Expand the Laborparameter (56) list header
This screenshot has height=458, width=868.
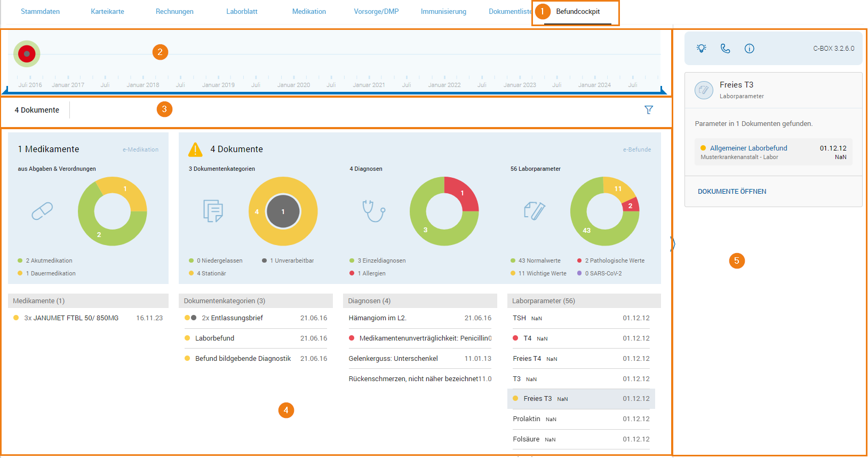pyautogui.click(x=584, y=301)
